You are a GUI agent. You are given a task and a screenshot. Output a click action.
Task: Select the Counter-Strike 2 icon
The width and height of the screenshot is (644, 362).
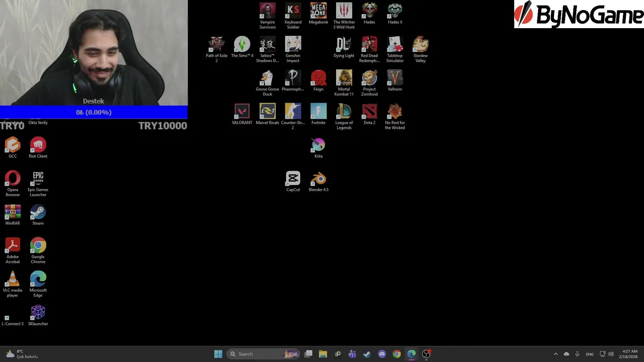(293, 117)
